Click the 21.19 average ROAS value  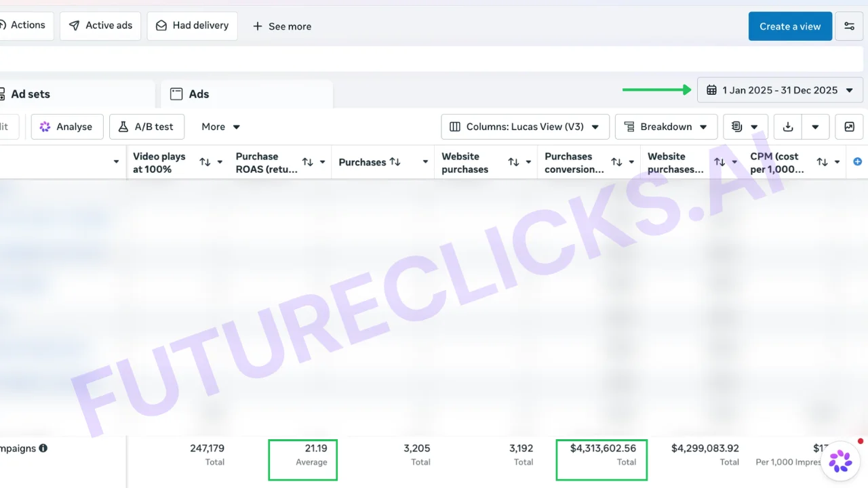tap(316, 449)
